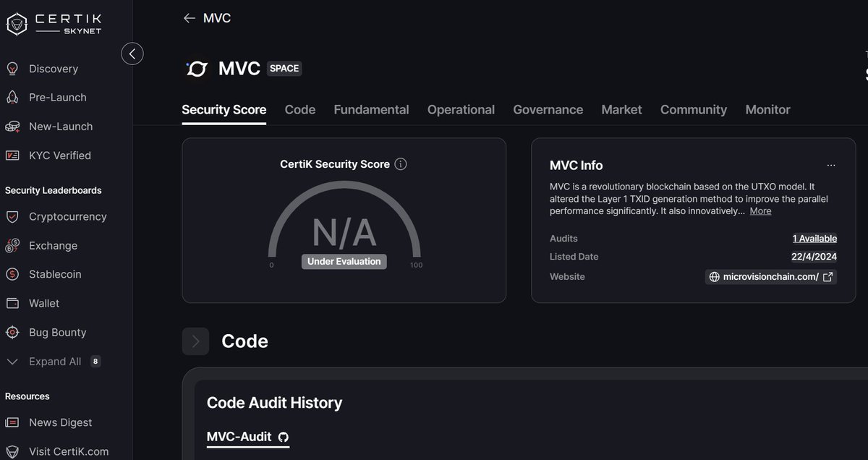Image resolution: width=868 pixels, height=460 pixels.
Task: Click the CertiK Skynet logo
Action: 55,25
